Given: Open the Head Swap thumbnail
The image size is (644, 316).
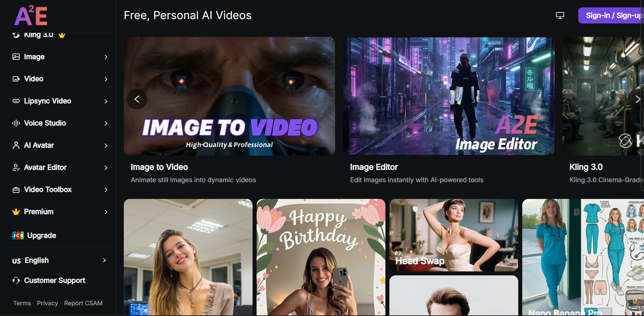Looking at the screenshot, I should pyautogui.click(x=453, y=235).
